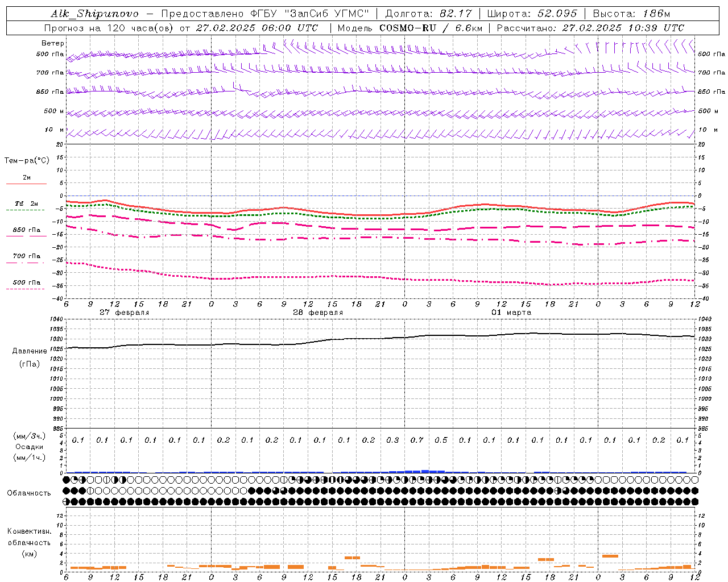Click the tallest orange convective bar on March 2
Screen dimensions: 728x582
click(x=610, y=556)
